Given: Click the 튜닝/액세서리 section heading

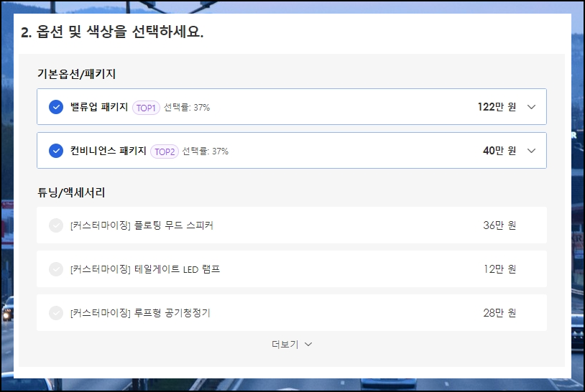Looking at the screenshot, I should point(71,192).
